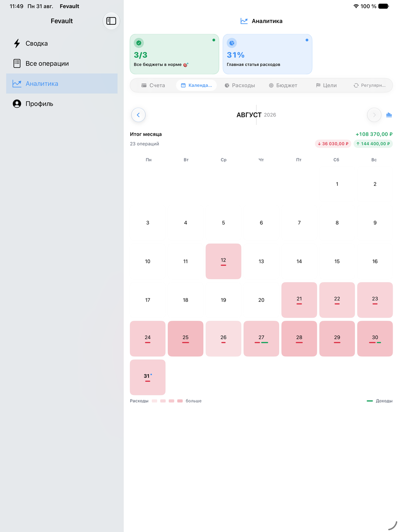Toggle the sidebar panel icon
The height and width of the screenshot is (532, 399).
click(x=111, y=21)
